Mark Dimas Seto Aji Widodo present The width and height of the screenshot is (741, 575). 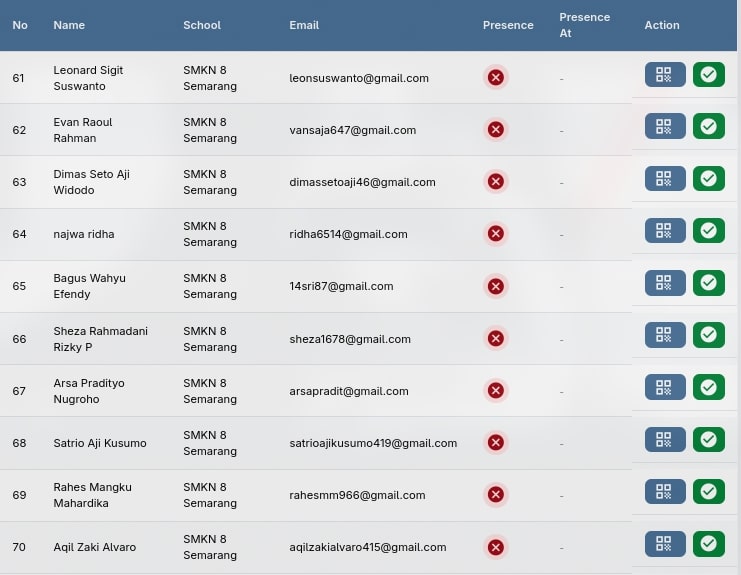(x=708, y=179)
